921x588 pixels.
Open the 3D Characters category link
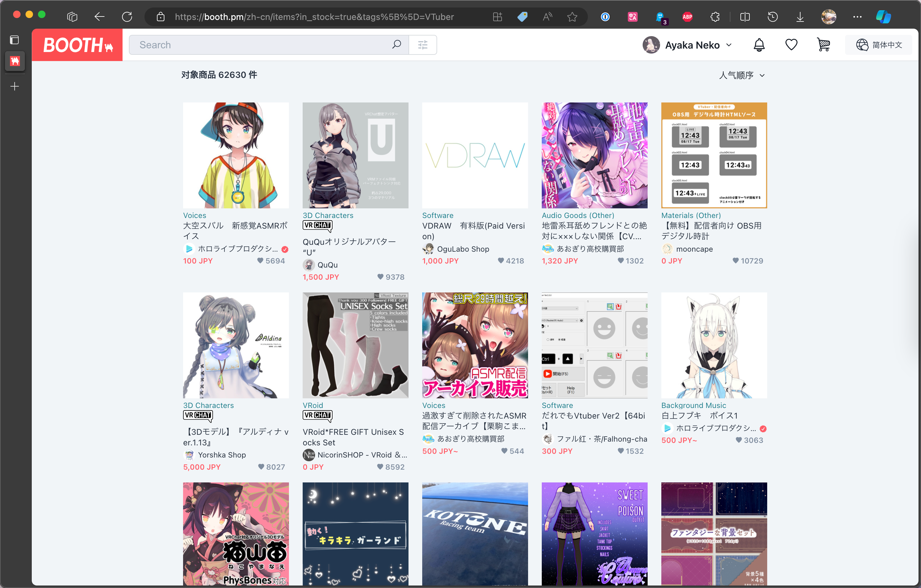click(x=328, y=216)
